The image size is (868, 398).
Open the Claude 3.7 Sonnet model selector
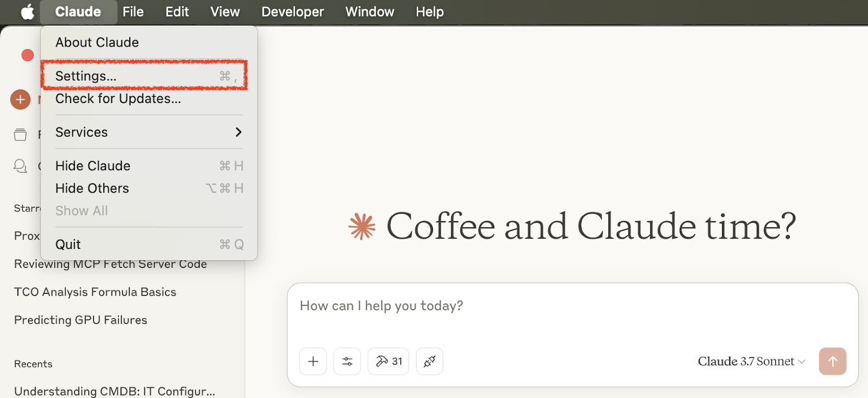(x=751, y=361)
